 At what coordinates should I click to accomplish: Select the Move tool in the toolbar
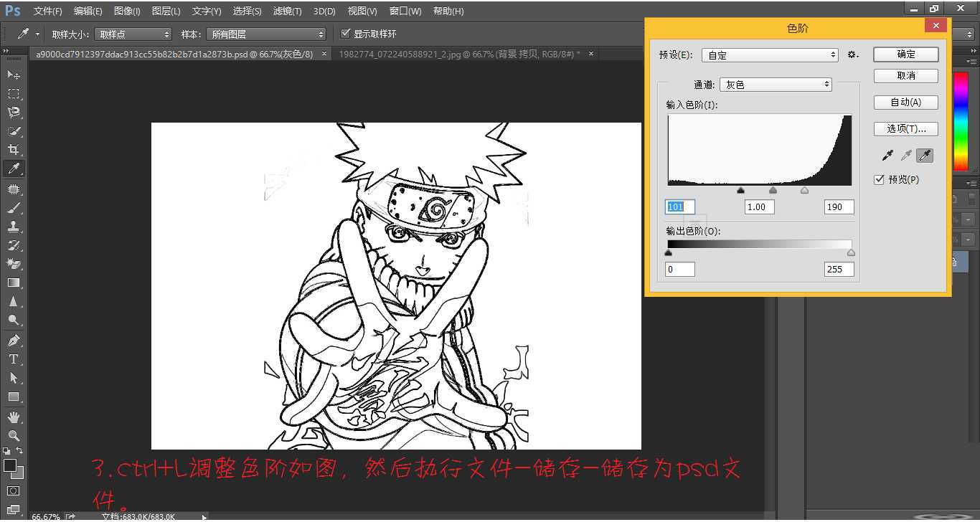point(13,73)
